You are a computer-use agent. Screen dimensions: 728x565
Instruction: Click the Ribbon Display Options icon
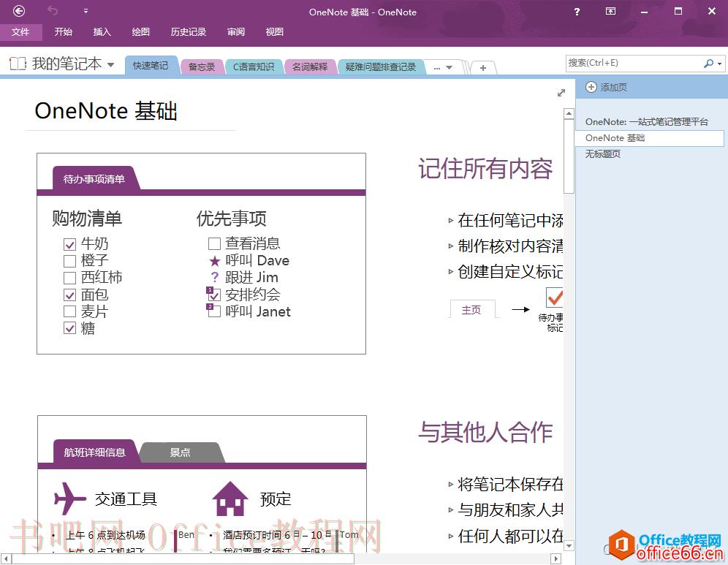click(x=610, y=11)
